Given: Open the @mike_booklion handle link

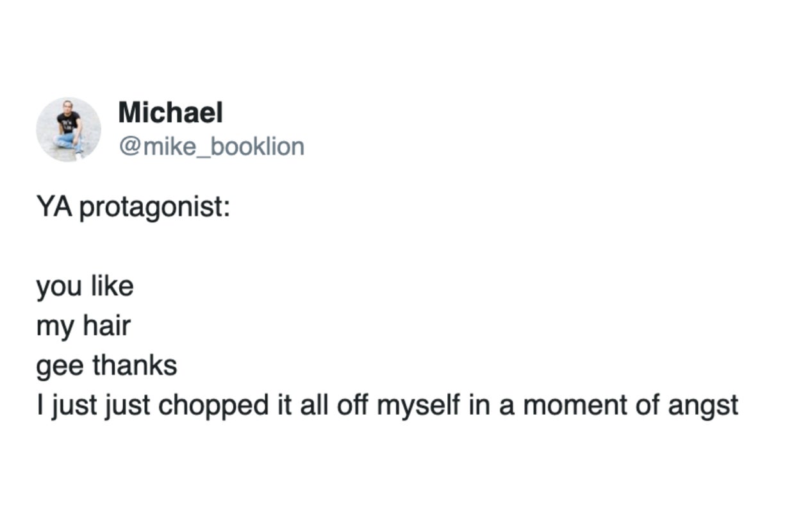Looking at the screenshot, I should click(211, 147).
